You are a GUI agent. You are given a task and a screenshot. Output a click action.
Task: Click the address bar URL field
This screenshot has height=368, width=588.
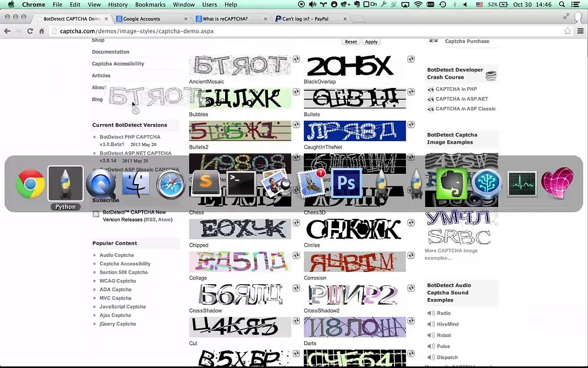[307, 31]
